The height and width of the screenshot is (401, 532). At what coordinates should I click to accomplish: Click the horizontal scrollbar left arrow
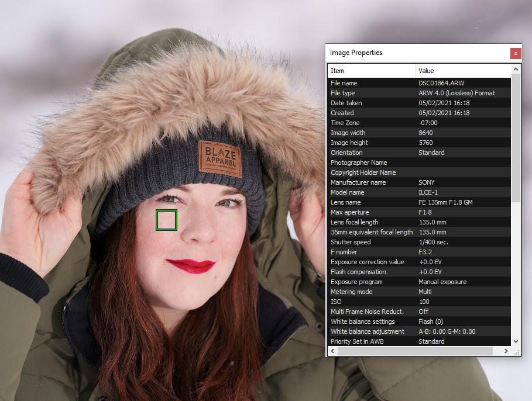333,351
